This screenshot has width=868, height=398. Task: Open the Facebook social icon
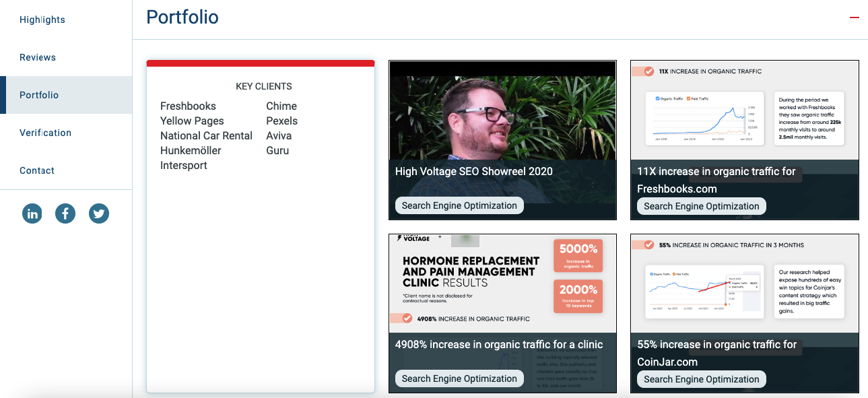pos(65,213)
